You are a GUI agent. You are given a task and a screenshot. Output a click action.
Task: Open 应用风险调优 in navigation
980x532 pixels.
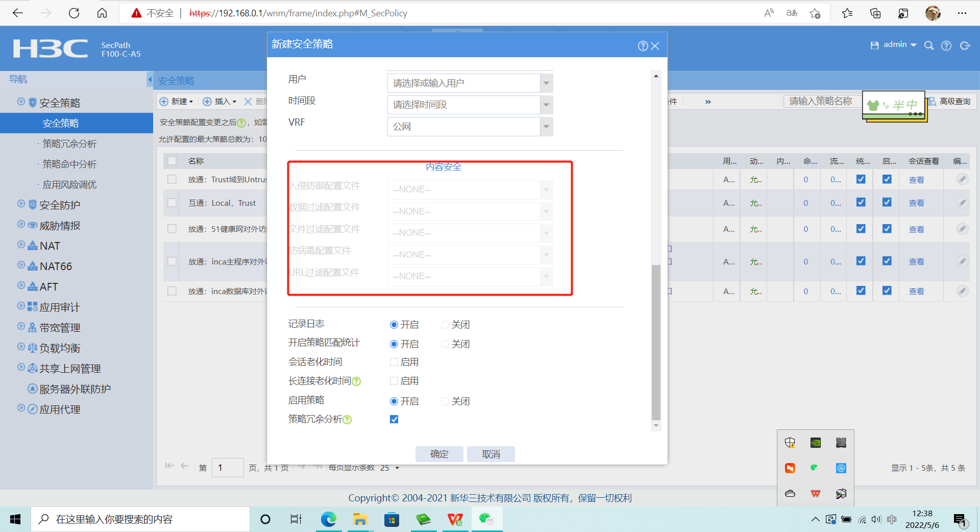point(69,184)
